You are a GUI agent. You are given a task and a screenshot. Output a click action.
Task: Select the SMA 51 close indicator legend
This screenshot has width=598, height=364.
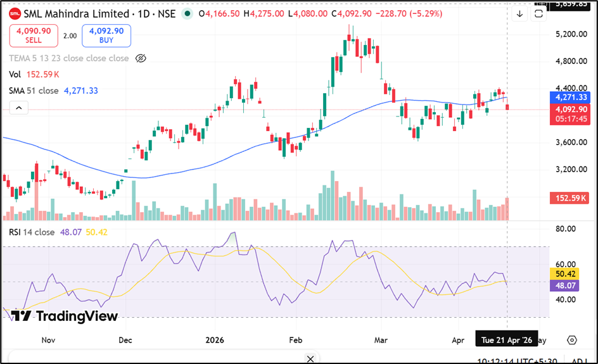pos(34,91)
